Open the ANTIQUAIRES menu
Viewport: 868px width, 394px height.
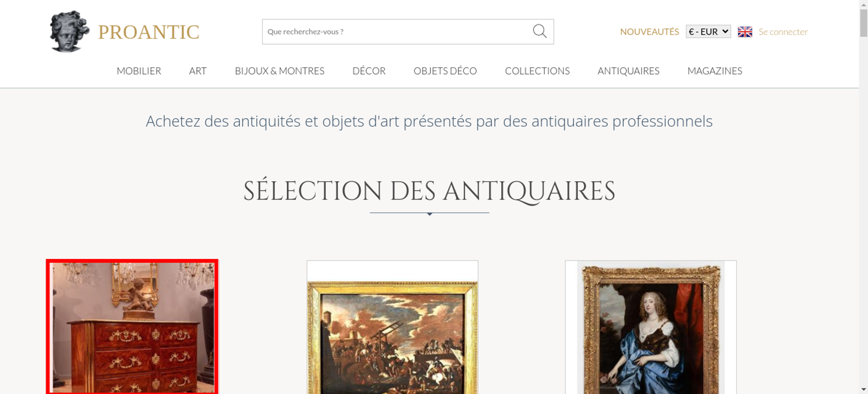click(x=628, y=71)
